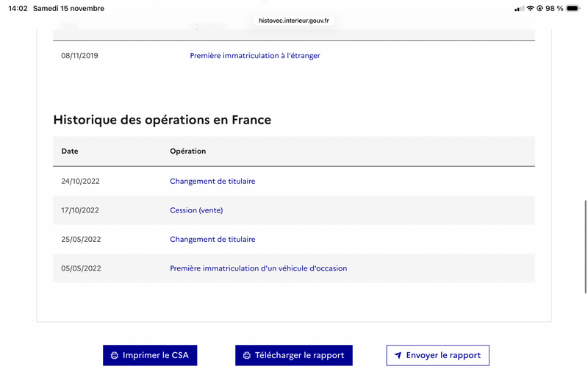Click the Opération column header
Screen dimensions: 588x386
187,151
